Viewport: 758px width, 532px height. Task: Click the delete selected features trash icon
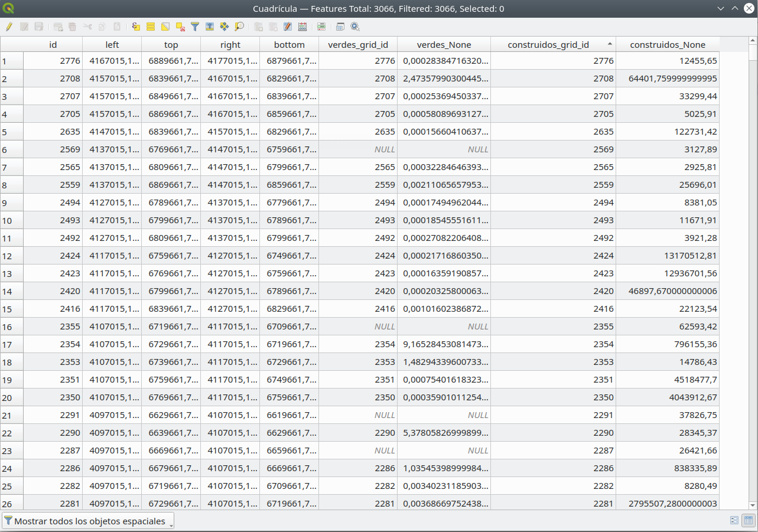(x=72, y=27)
